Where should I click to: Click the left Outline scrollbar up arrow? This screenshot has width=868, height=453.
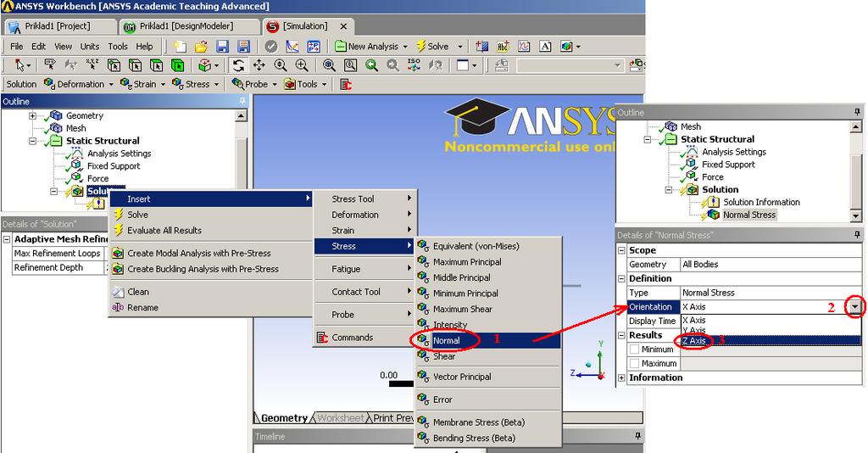[x=241, y=115]
